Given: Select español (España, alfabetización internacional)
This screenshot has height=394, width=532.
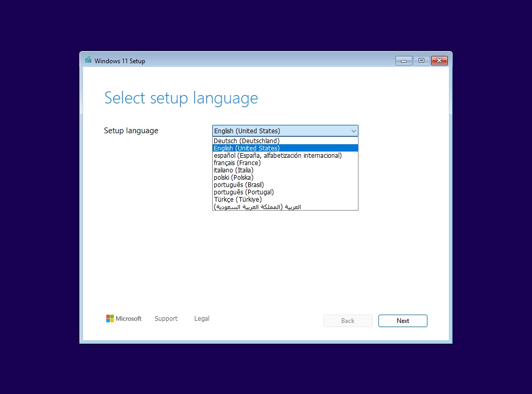Looking at the screenshot, I should pos(285,155).
